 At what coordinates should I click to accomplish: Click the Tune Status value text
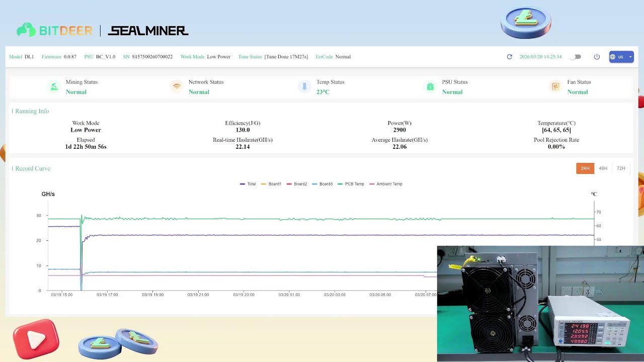point(286,57)
